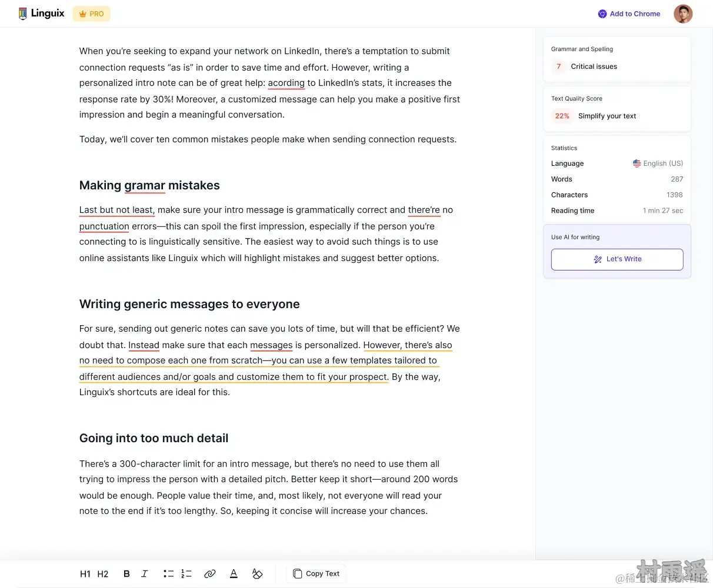This screenshot has width=713, height=588.
Task: Apply H2 heading style
Action: (x=103, y=574)
